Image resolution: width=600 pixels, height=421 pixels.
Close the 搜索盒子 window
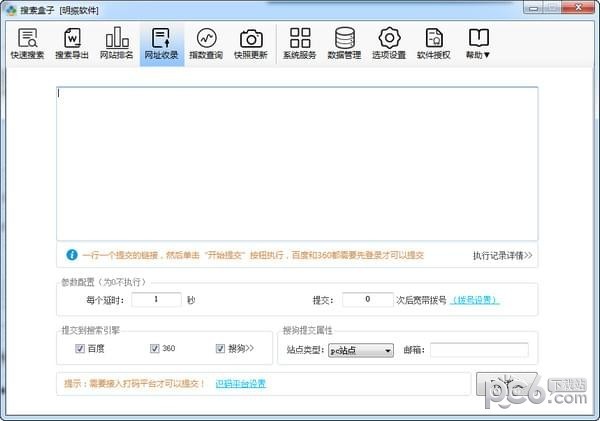[x=579, y=8]
